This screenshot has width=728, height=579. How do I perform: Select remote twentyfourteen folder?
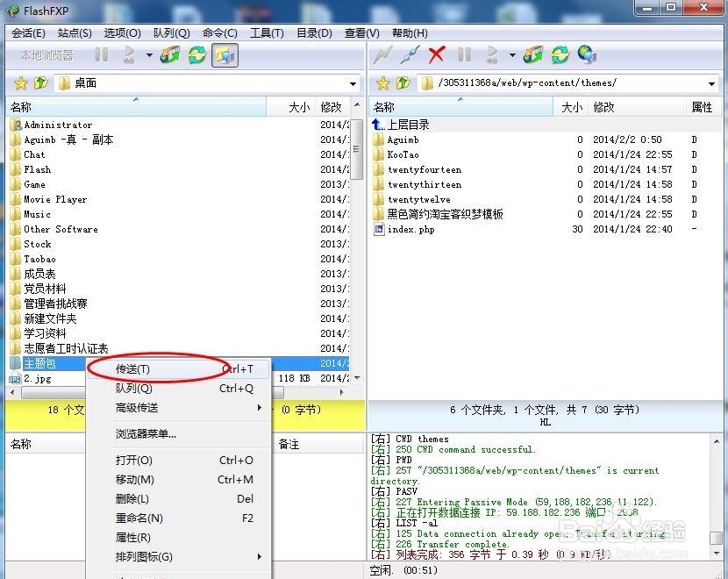[x=545, y=169]
